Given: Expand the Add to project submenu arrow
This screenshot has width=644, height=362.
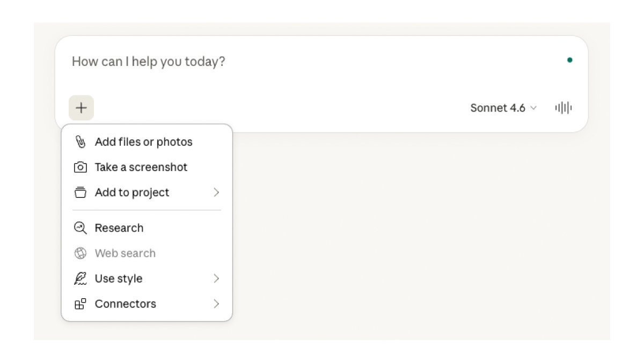Looking at the screenshot, I should [x=216, y=193].
